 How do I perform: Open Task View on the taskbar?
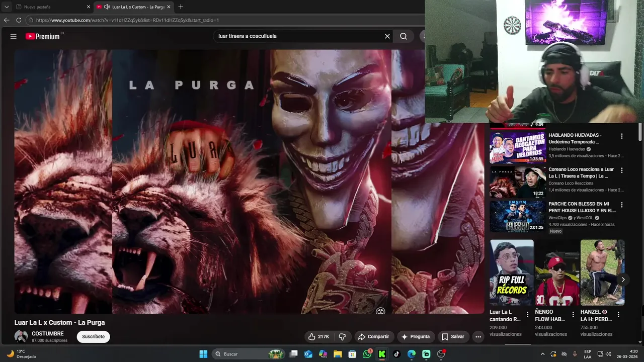click(x=294, y=354)
